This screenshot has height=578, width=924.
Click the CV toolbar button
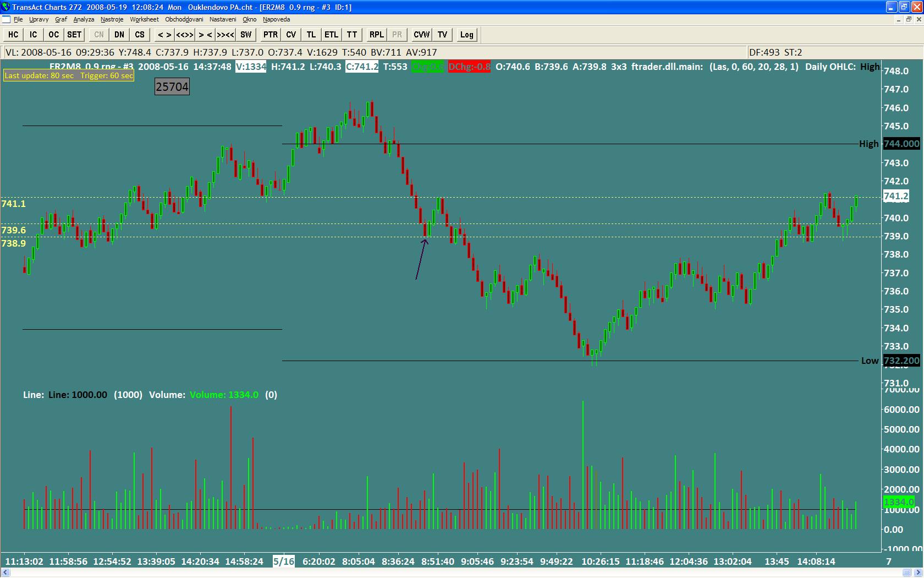[x=291, y=35]
